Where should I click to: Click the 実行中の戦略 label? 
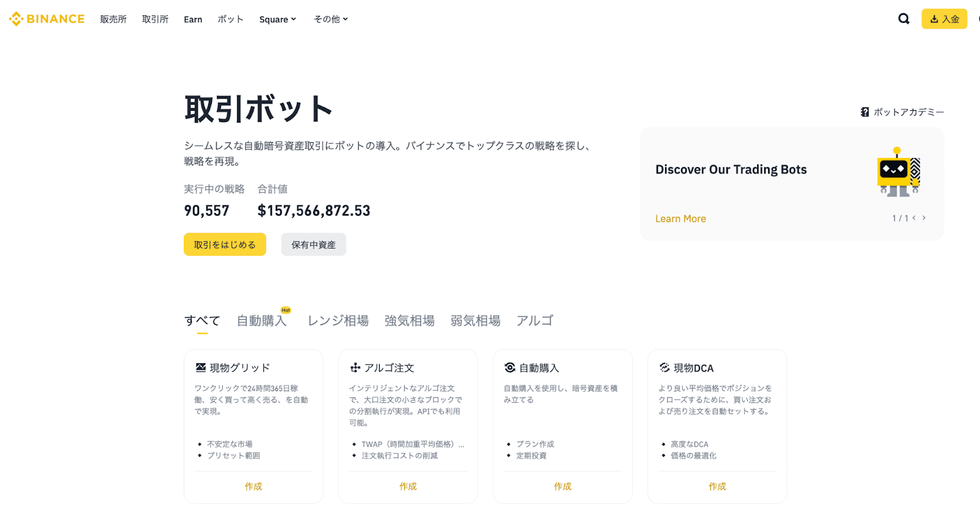[x=214, y=189]
